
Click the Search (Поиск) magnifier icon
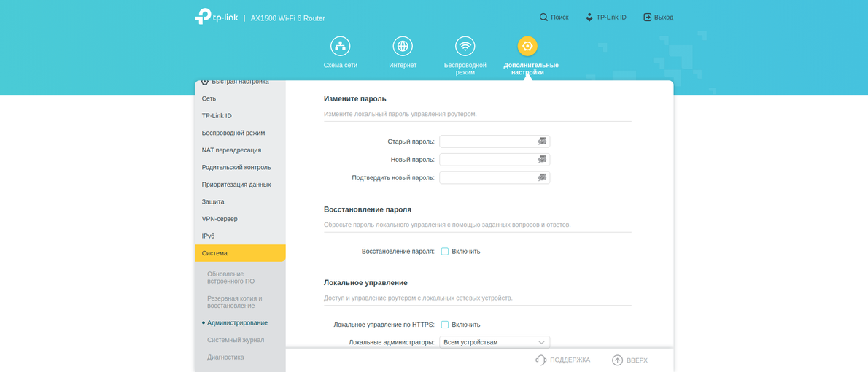tap(544, 18)
